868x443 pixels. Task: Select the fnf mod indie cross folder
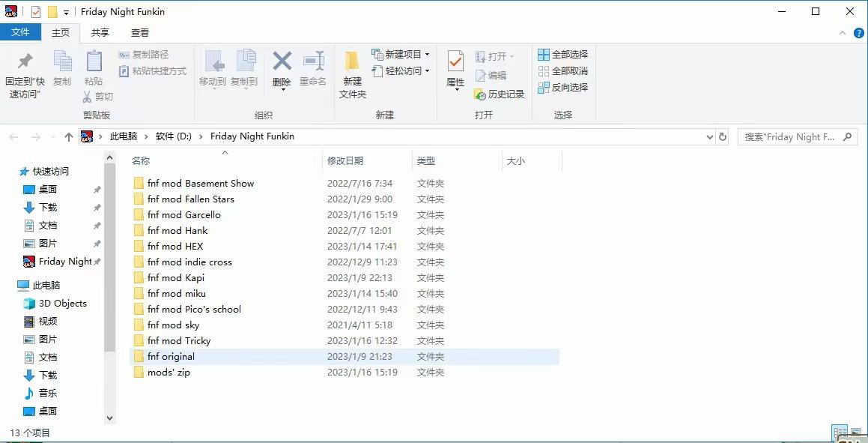point(345,262)
